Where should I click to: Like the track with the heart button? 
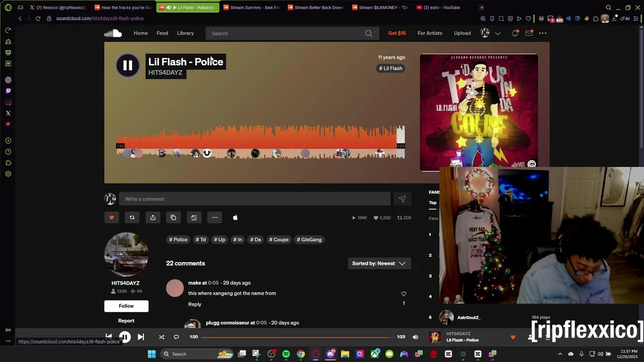coord(112,218)
